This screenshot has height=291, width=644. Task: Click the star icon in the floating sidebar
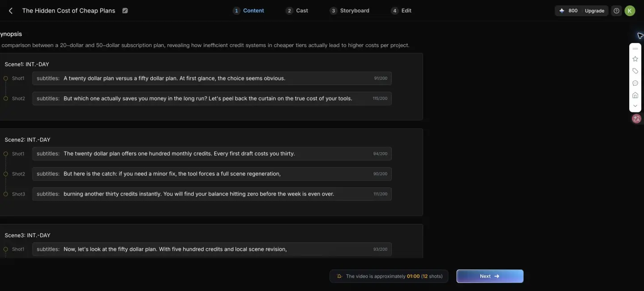[x=635, y=59]
